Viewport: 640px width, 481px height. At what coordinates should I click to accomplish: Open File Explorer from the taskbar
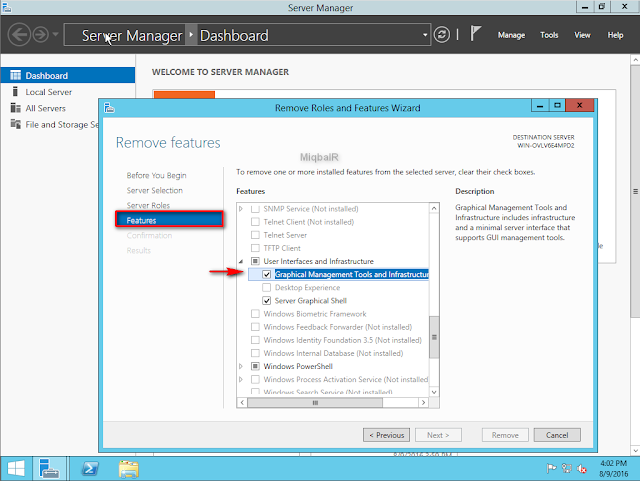pyautogui.click(x=129, y=469)
